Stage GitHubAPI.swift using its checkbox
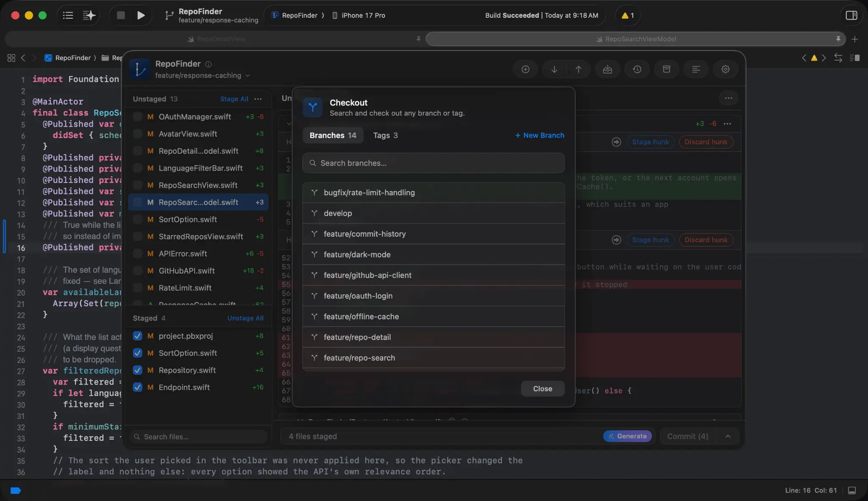Screen dimensions: 868x501 [x=137, y=271]
